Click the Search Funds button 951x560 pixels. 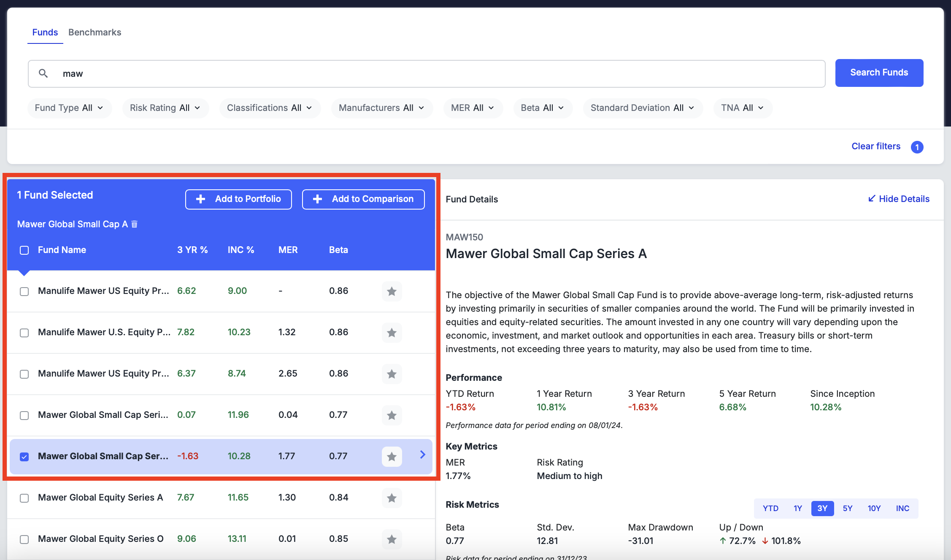pyautogui.click(x=879, y=73)
